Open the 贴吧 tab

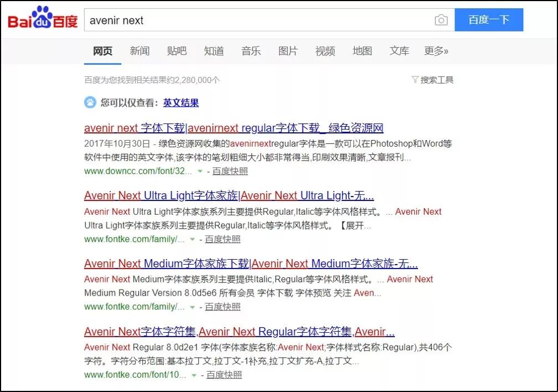click(x=177, y=51)
